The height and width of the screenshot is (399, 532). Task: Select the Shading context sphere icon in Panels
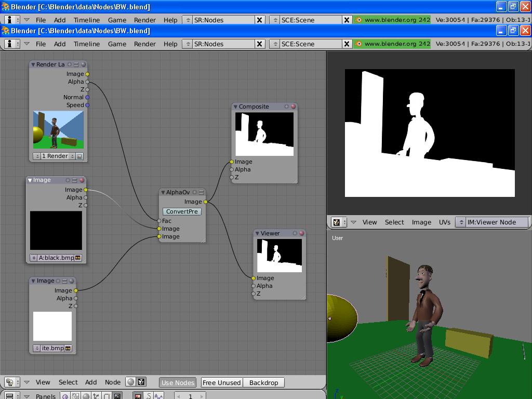tap(86, 396)
